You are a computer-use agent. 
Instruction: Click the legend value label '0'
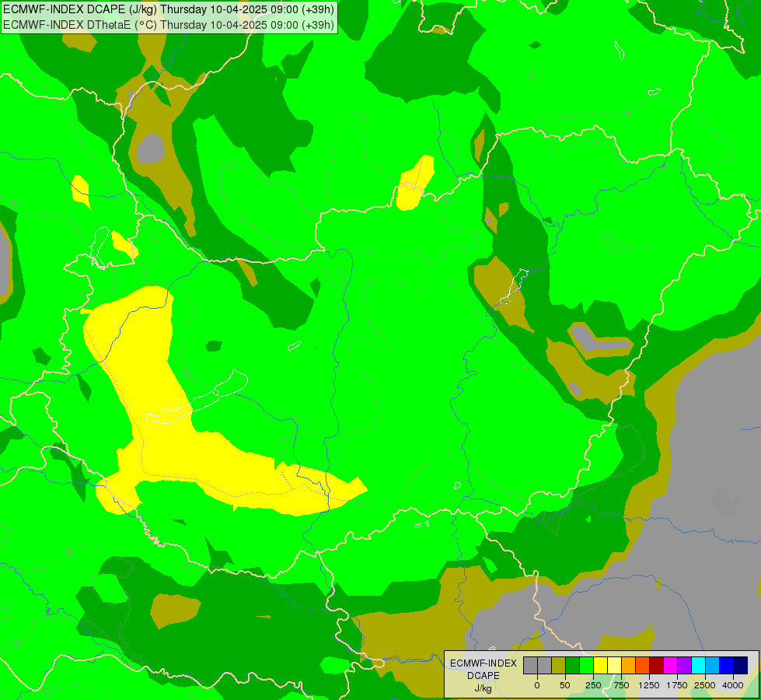coord(537,685)
